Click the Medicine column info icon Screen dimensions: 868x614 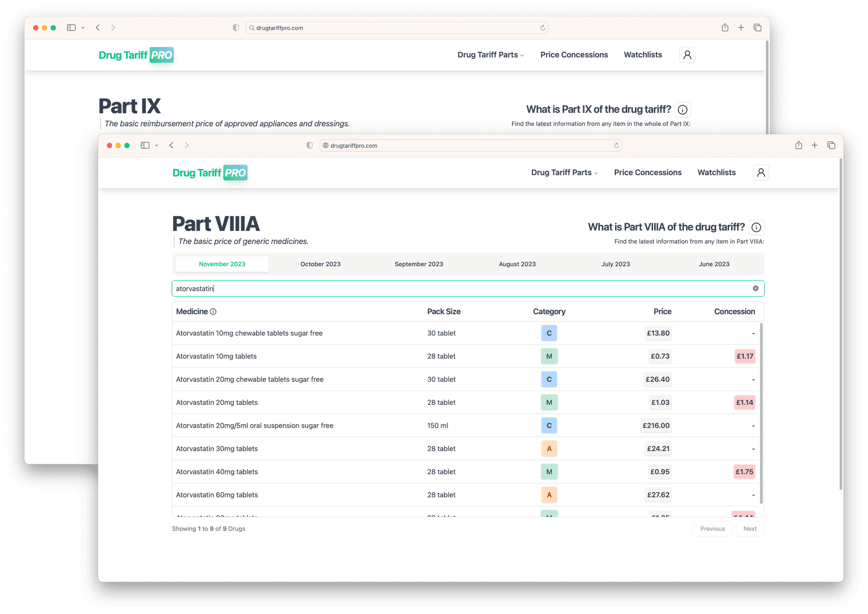(213, 312)
